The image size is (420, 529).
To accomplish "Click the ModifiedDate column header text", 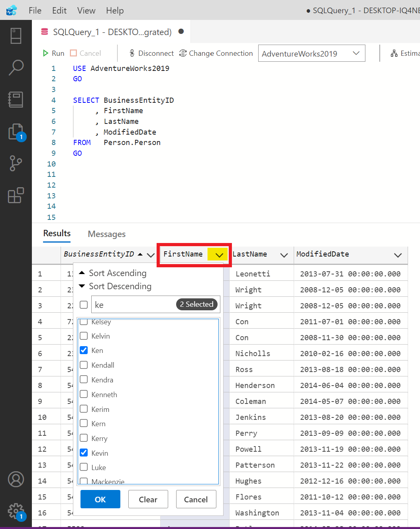I will coord(323,254).
